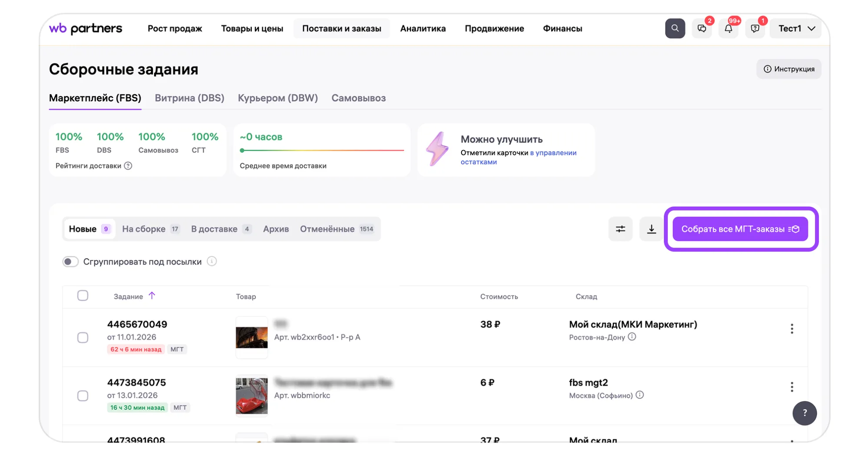Expand the Тест1 account dropdown
The image size is (868, 456).
point(795,29)
